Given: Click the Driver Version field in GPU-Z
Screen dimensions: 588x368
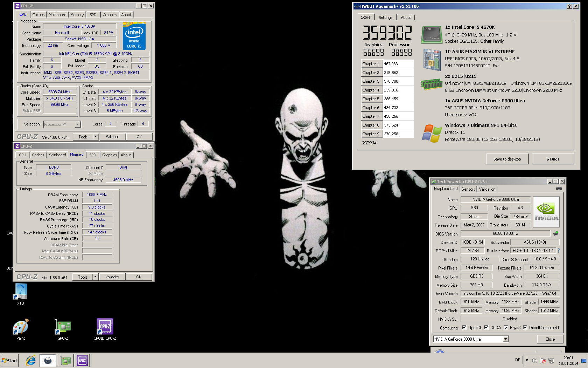Looking at the screenshot, I should [510, 294].
